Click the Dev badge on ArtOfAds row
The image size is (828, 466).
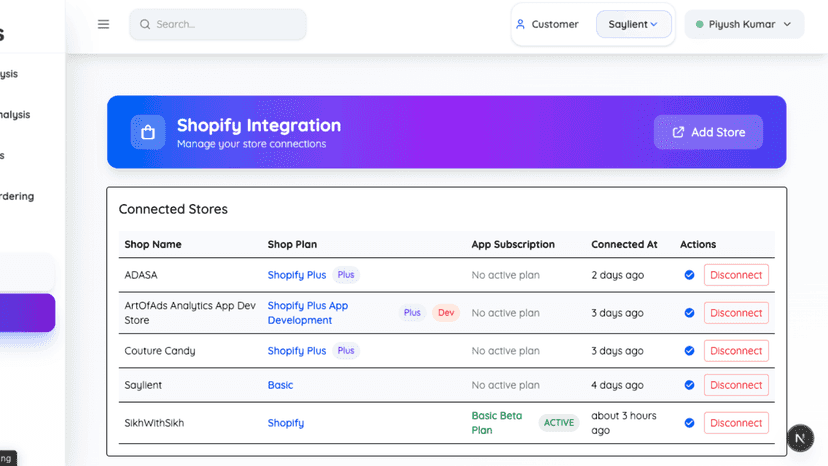pos(446,313)
